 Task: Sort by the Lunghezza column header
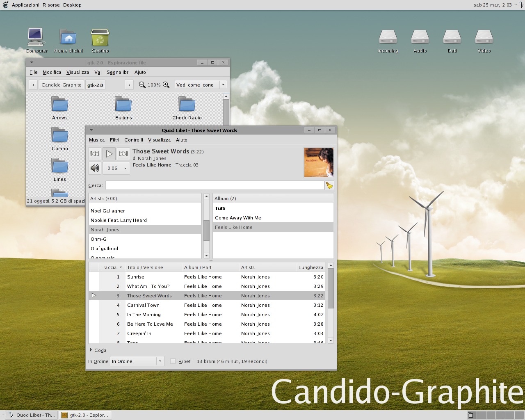[x=311, y=267]
